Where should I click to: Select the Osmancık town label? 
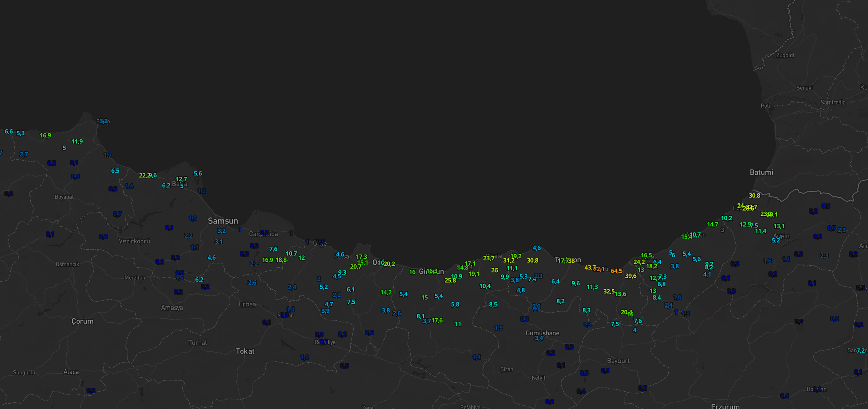click(67, 264)
